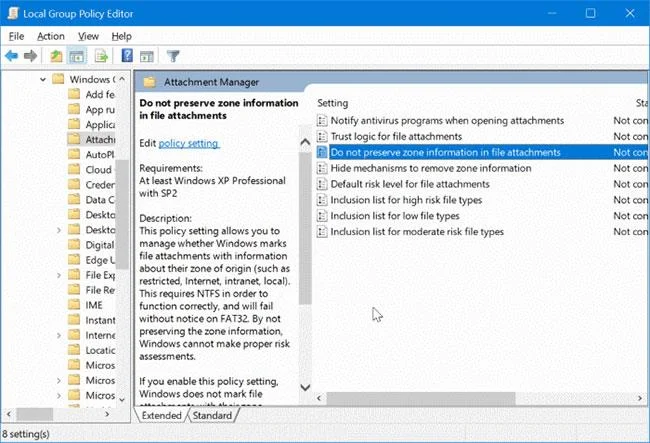Select Do not preserve zone information row
Image resolution: width=650 pixels, height=443 pixels.
tap(482, 152)
